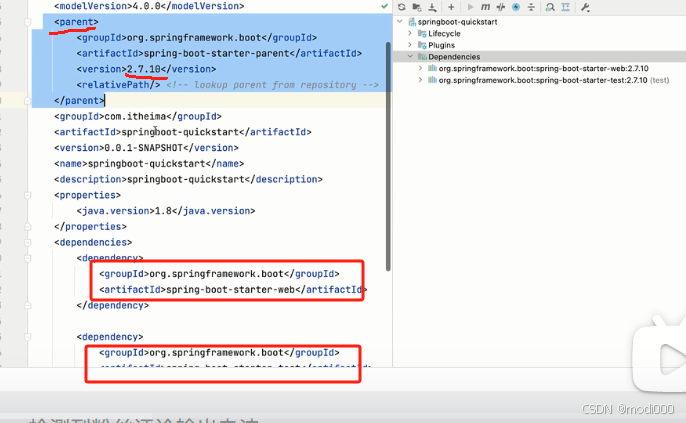Click the description tag line

[x=189, y=179]
